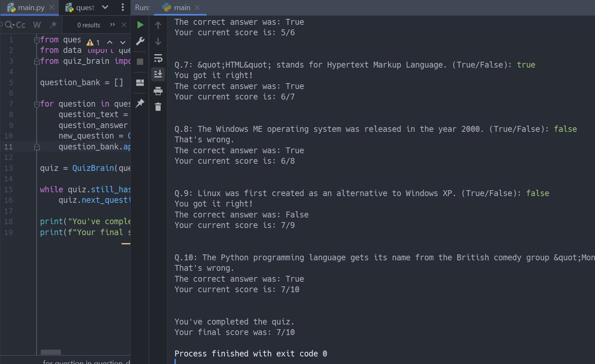The height and width of the screenshot is (364, 595).
Task: Toggle Scroll to End in console
Action: tap(158, 74)
